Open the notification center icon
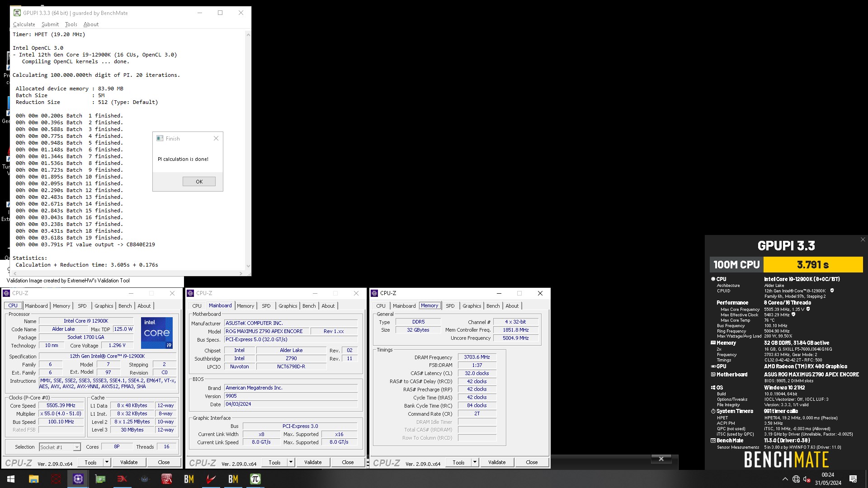Image resolution: width=868 pixels, height=488 pixels. tap(853, 479)
